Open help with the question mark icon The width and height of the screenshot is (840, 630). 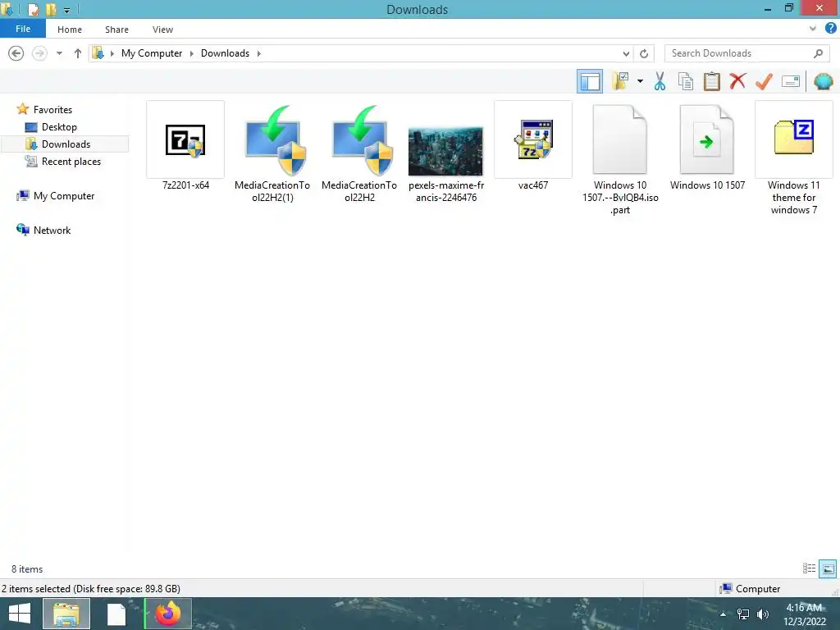point(830,29)
